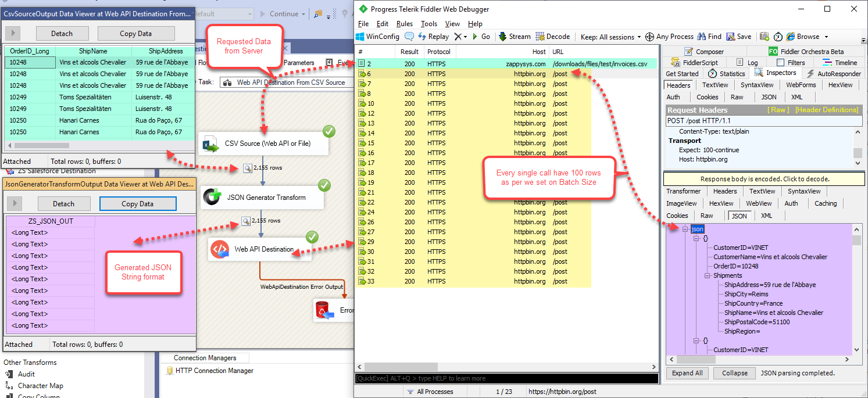Viewport: 868px width, 398px height.
Task: Click the Expand All button
Action: (687, 373)
